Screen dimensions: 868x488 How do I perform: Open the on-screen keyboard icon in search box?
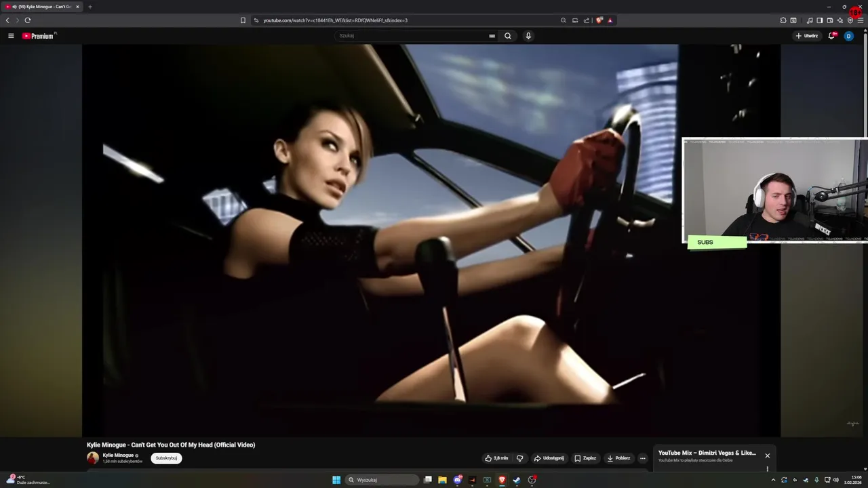tap(492, 36)
